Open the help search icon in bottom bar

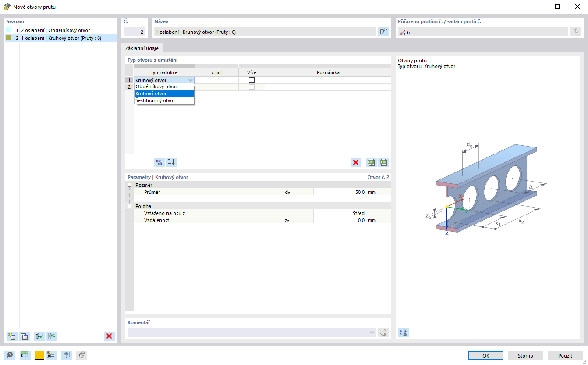click(10, 355)
